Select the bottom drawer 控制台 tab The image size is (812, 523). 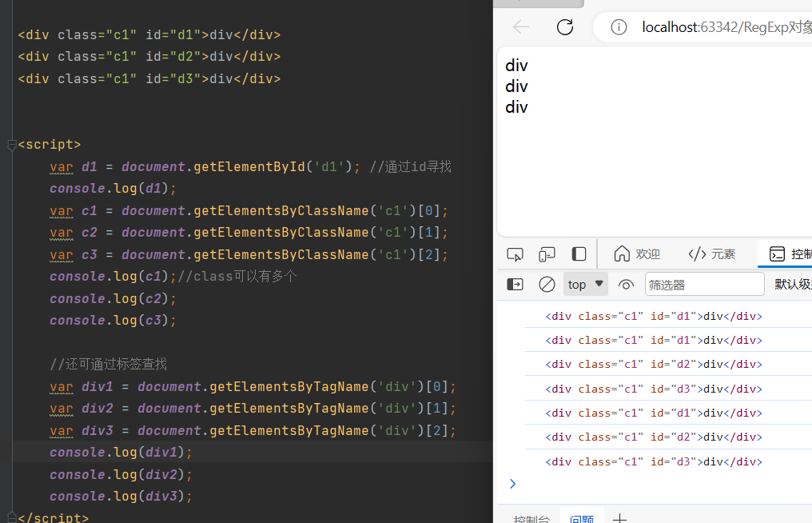[531, 519]
